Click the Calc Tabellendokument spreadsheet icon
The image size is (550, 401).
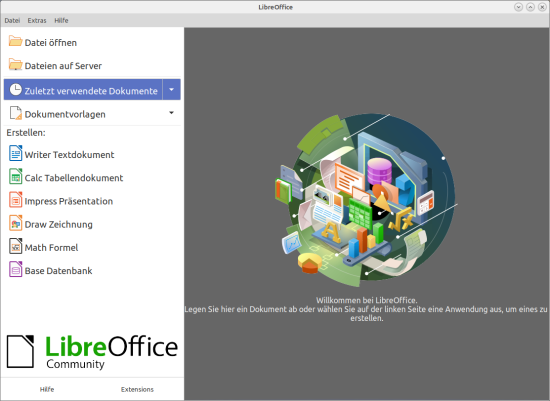[15, 177]
